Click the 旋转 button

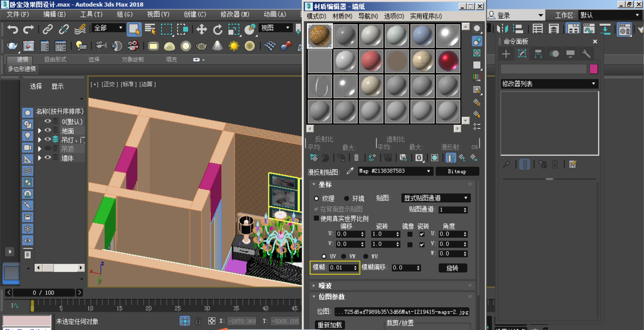(453, 268)
